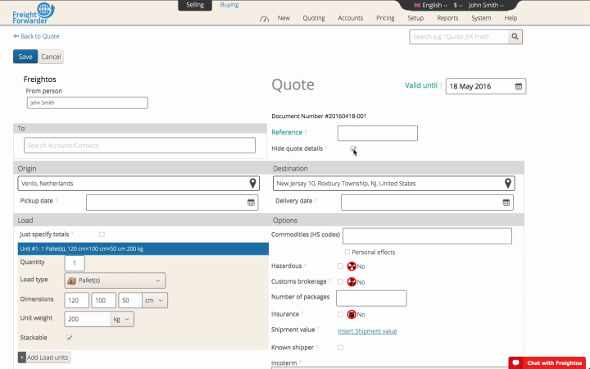Click the Reference input field

pos(377,133)
